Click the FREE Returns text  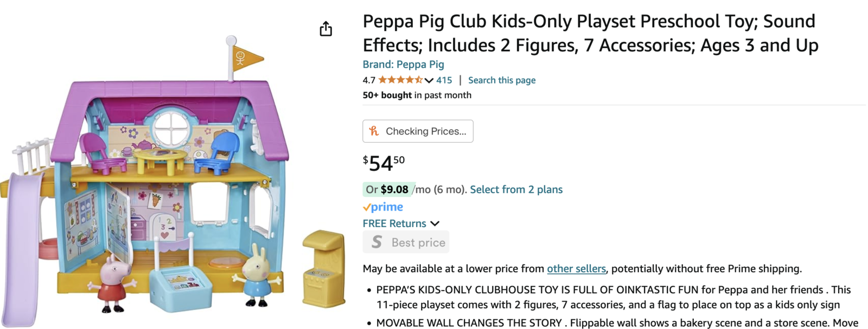pyautogui.click(x=394, y=223)
